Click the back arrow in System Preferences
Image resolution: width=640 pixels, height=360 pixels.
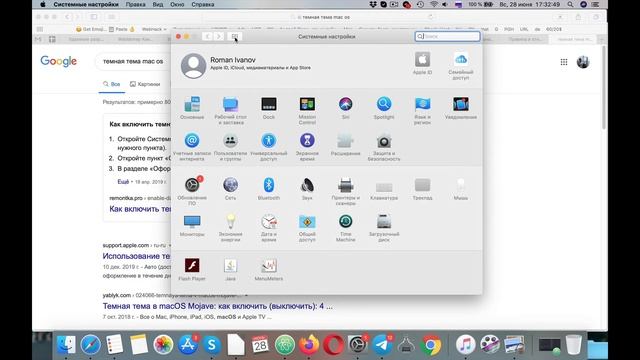pyautogui.click(x=207, y=36)
